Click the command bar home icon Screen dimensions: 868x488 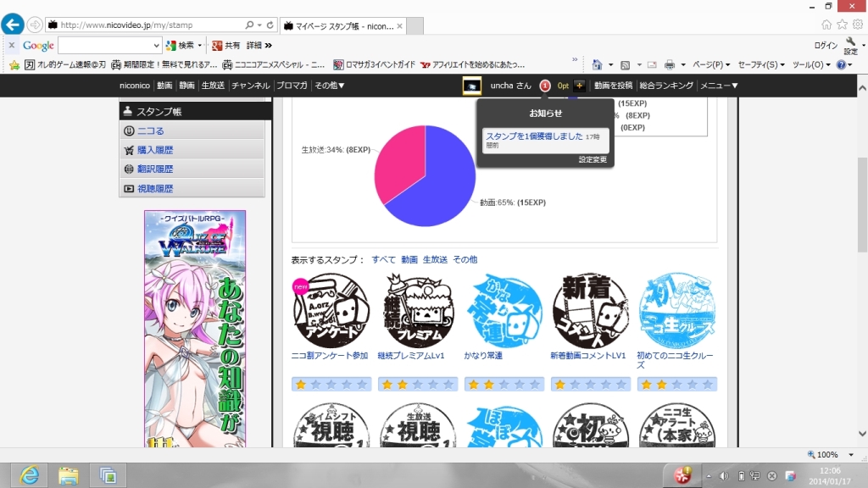pyautogui.click(x=597, y=64)
